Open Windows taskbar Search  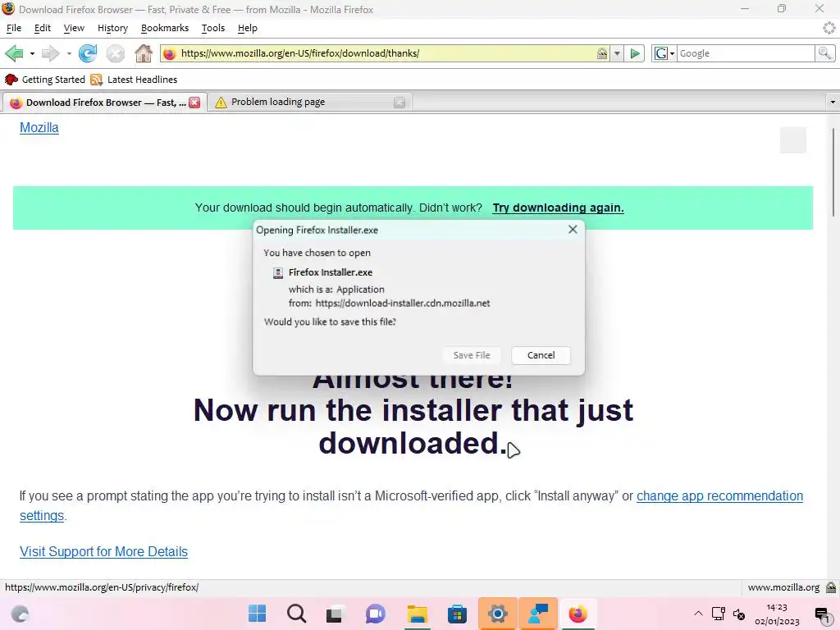(296, 614)
